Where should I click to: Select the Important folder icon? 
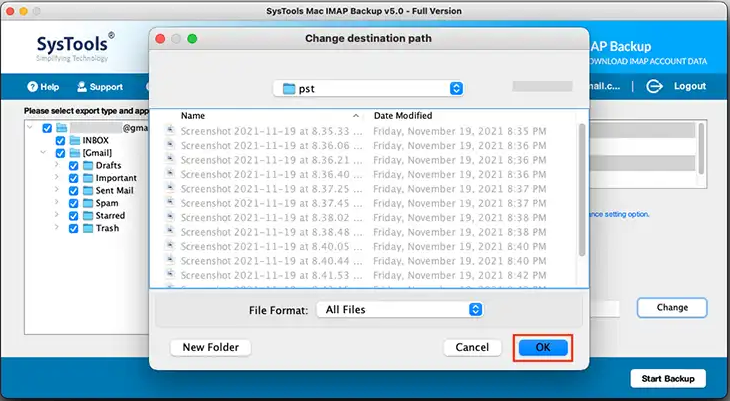point(88,178)
